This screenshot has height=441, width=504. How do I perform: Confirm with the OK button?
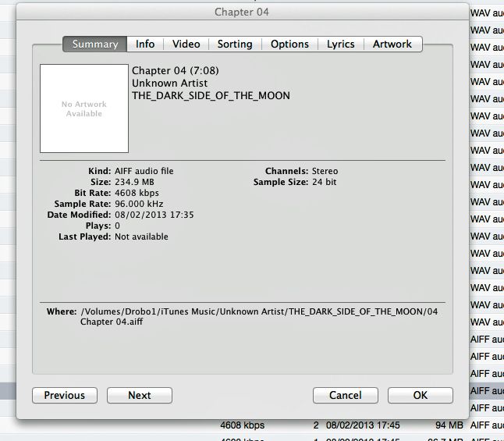(421, 395)
